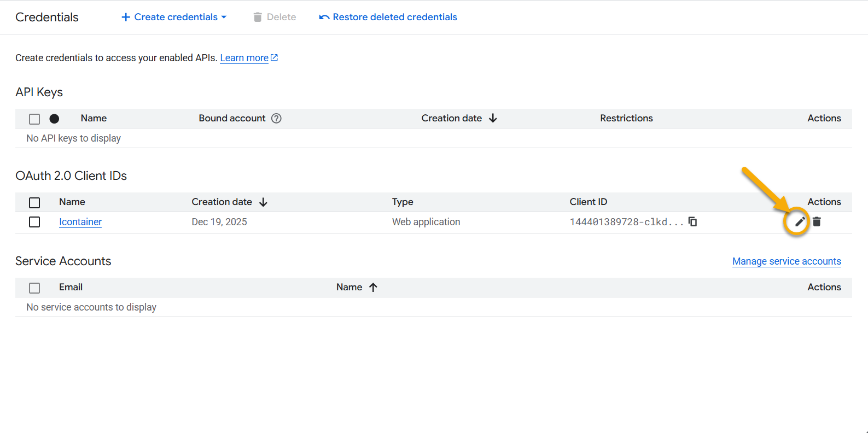Click the Bound account column header text
This screenshot has width=868, height=433.
coord(232,118)
